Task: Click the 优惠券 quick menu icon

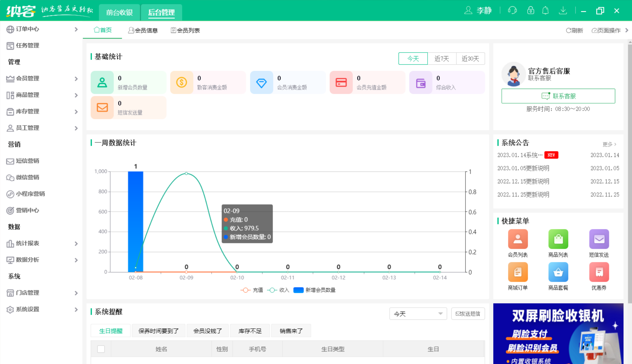Action: point(599,272)
